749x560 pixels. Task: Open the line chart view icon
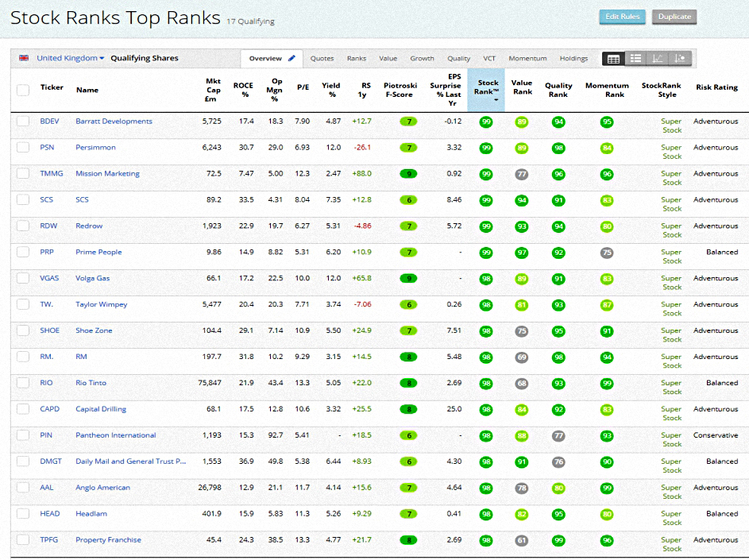click(x=658, y=59)
